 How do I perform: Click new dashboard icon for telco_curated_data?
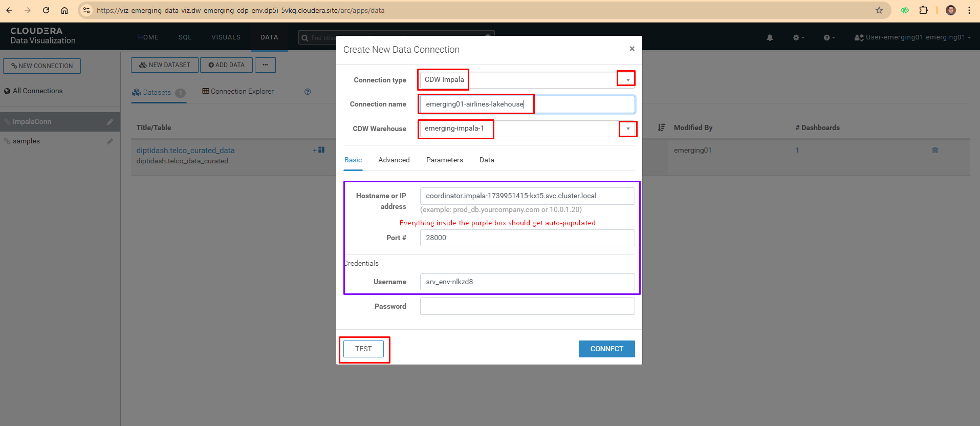319,150
